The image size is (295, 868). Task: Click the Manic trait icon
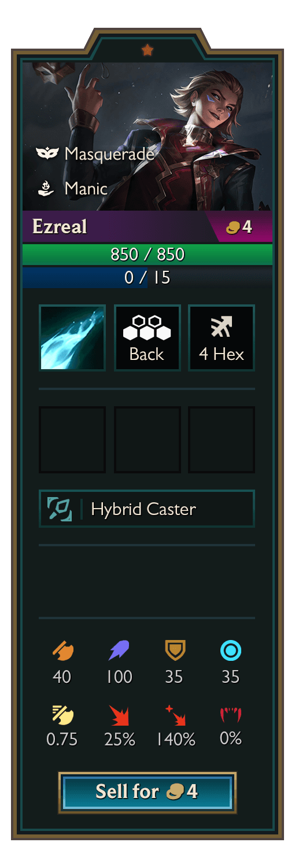[x=47, y=188]
